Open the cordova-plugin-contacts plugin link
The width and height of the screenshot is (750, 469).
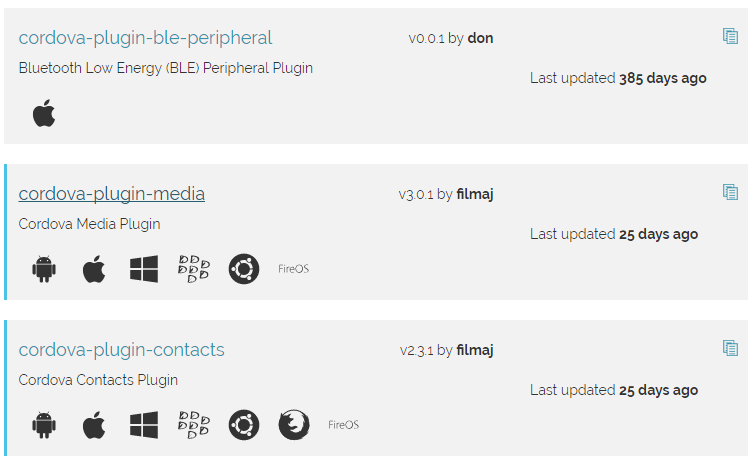[121, 349]
